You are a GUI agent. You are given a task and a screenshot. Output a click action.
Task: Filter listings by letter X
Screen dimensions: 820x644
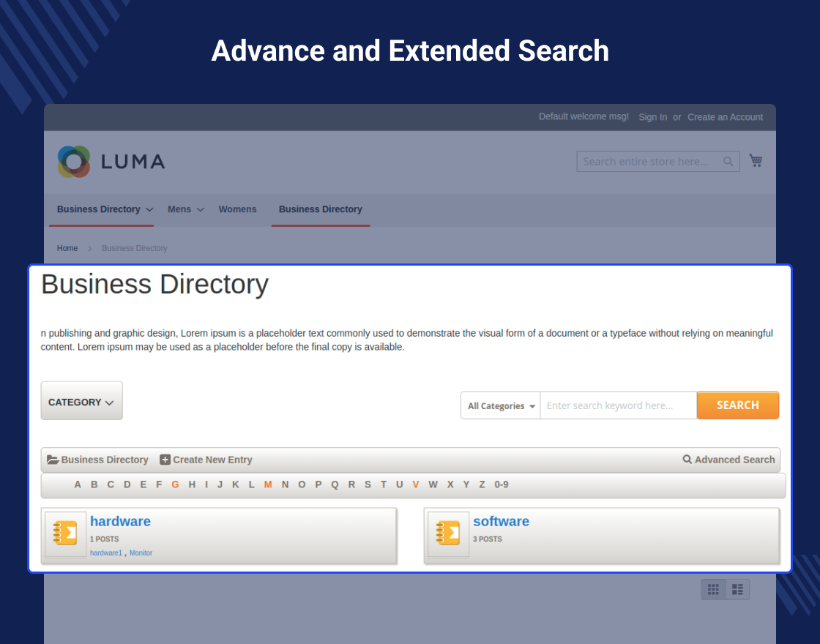pyautogui.click(x=450, y=484)
